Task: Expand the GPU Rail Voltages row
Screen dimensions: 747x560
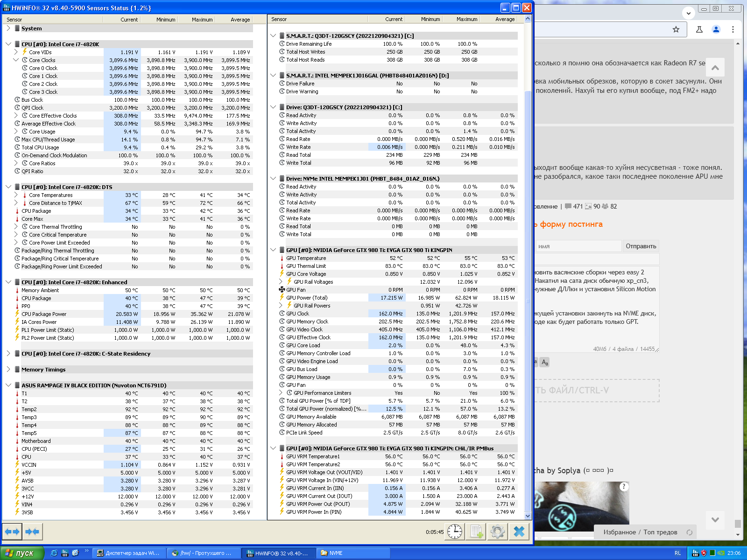Action: pyautogui.click(x=281, y=282)
